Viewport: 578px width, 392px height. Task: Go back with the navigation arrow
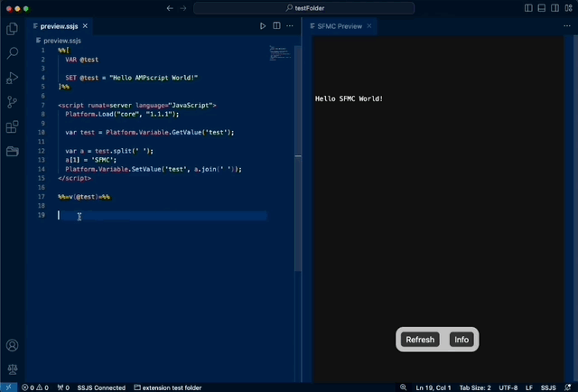point(170,8)
